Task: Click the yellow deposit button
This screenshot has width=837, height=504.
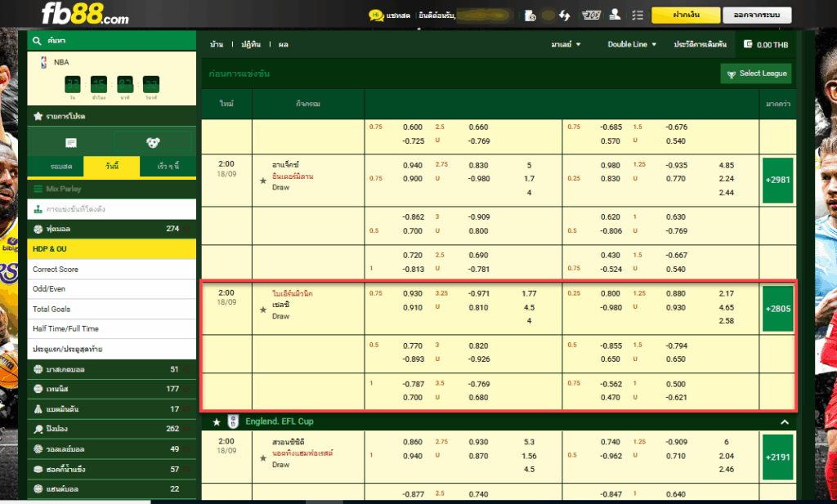Action: click(686, 15)
